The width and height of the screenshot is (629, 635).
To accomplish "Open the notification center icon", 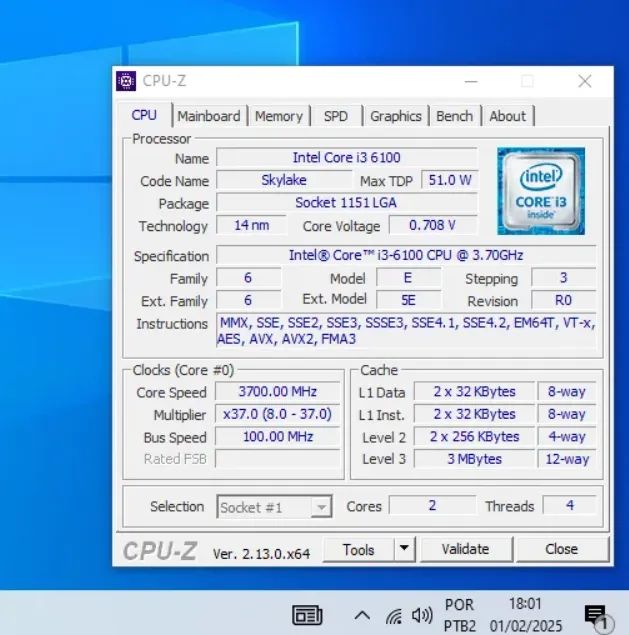I will [598, 616].
